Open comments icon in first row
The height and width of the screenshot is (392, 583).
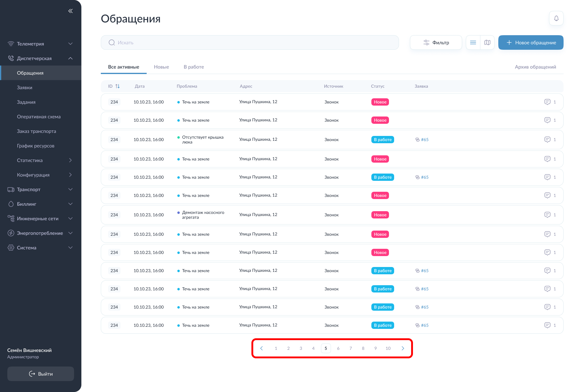pos(547,102)
